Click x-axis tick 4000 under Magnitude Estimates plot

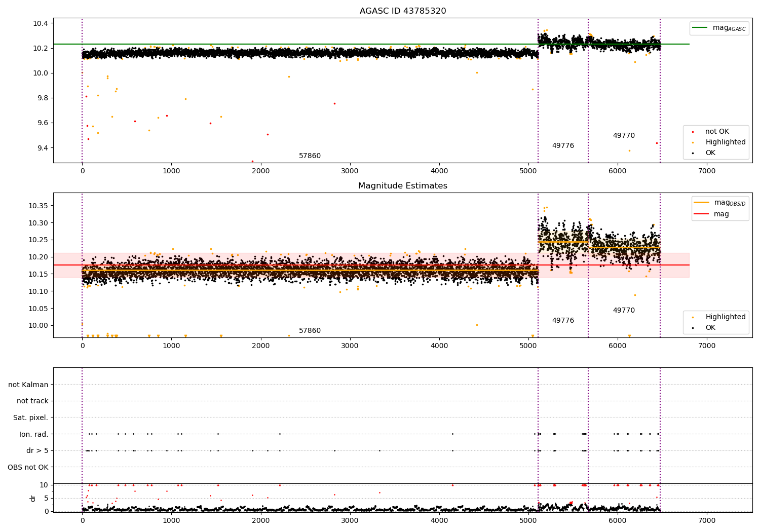[x=439, y=346]
